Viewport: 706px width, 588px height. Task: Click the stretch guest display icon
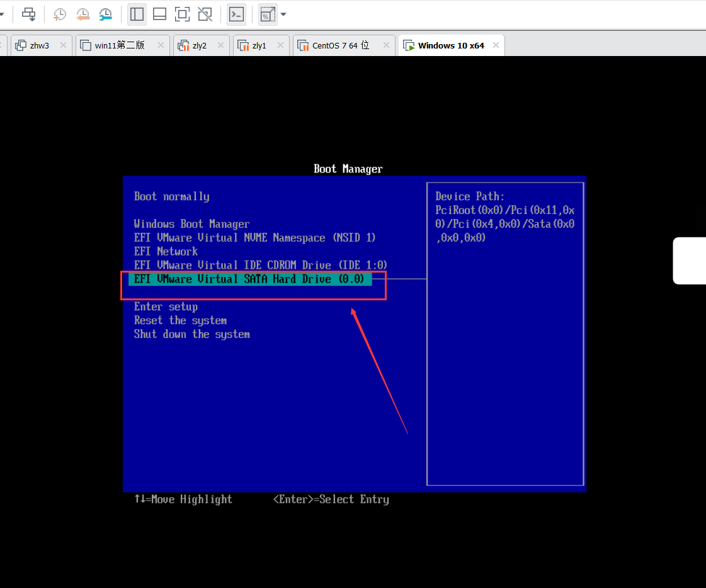point(268,14)
